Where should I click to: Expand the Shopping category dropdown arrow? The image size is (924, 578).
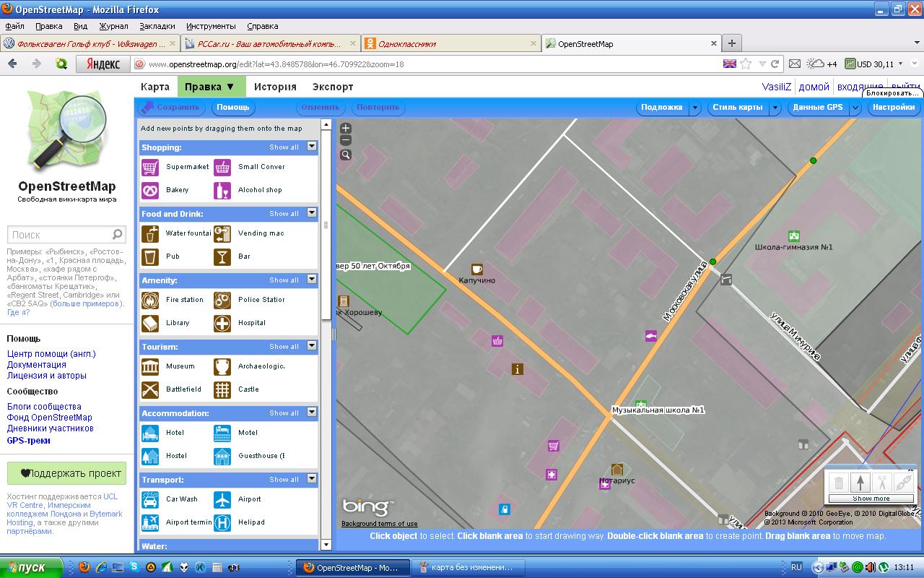[312, 147]
